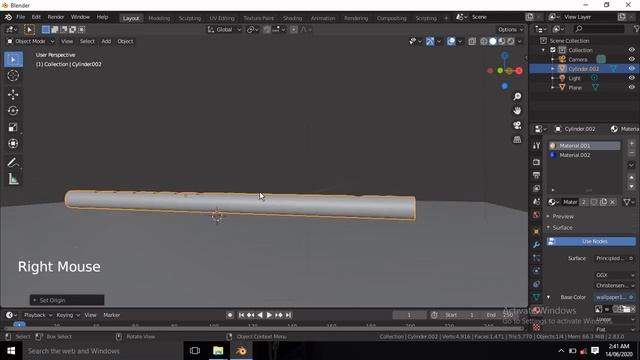Hide Cylinder.002 with its eye icon

point(631,69)
